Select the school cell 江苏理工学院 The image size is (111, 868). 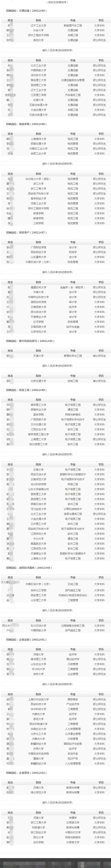(x=38, y=95)
